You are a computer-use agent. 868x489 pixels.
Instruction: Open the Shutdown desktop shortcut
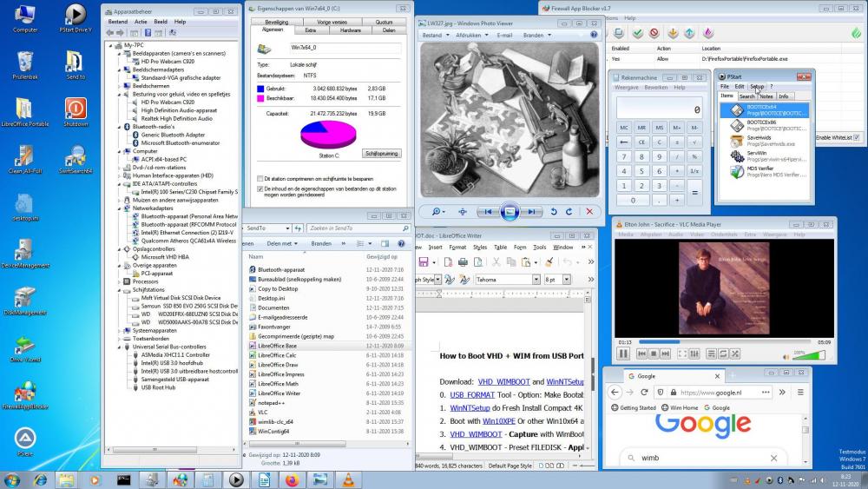[76, 109]
